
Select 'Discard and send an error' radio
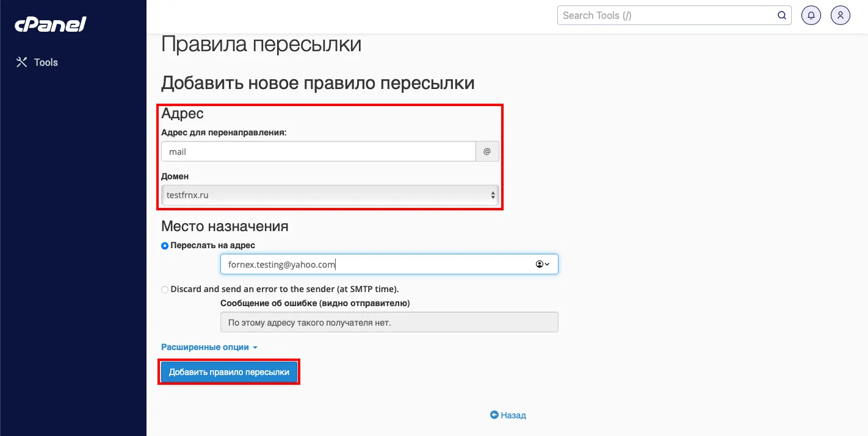165,290
